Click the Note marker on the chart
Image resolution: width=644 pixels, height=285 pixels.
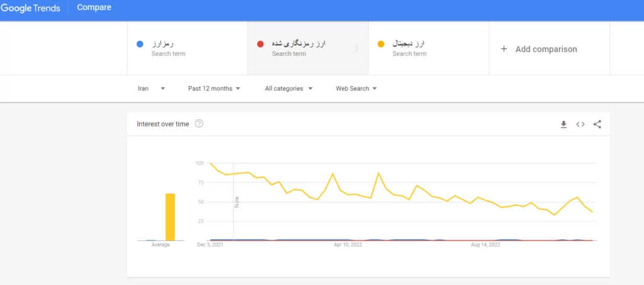(237, 201)
